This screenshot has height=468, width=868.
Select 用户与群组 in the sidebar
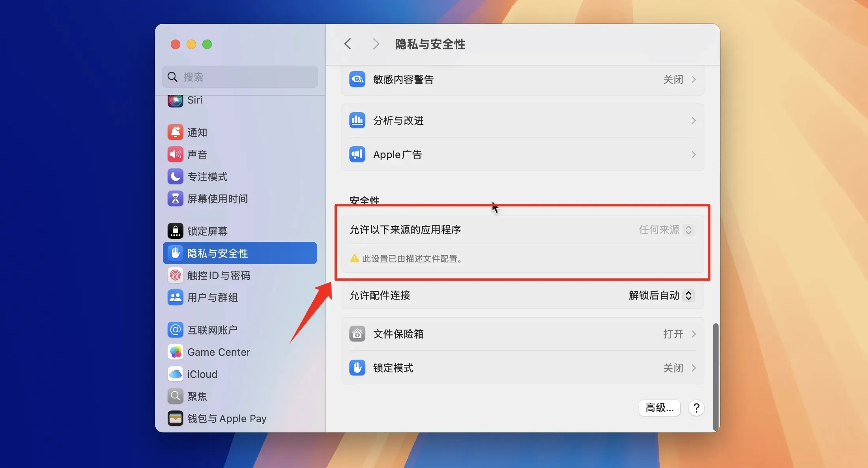212,297
